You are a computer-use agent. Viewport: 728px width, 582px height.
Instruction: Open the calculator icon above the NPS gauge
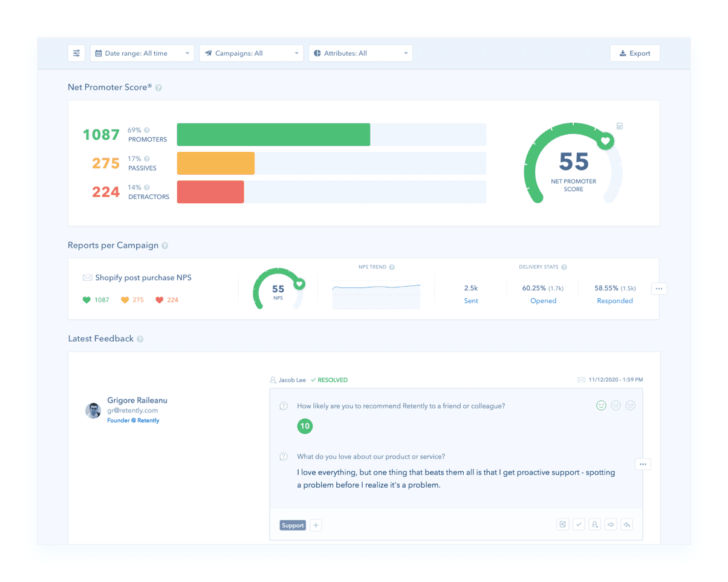tap(619, 126)
